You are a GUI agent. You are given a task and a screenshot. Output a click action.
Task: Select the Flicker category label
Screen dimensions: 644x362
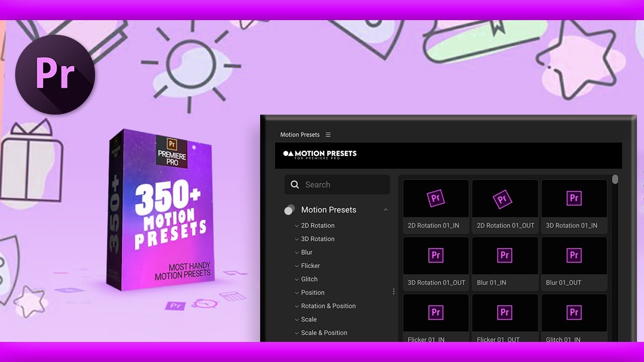point(310,265)
